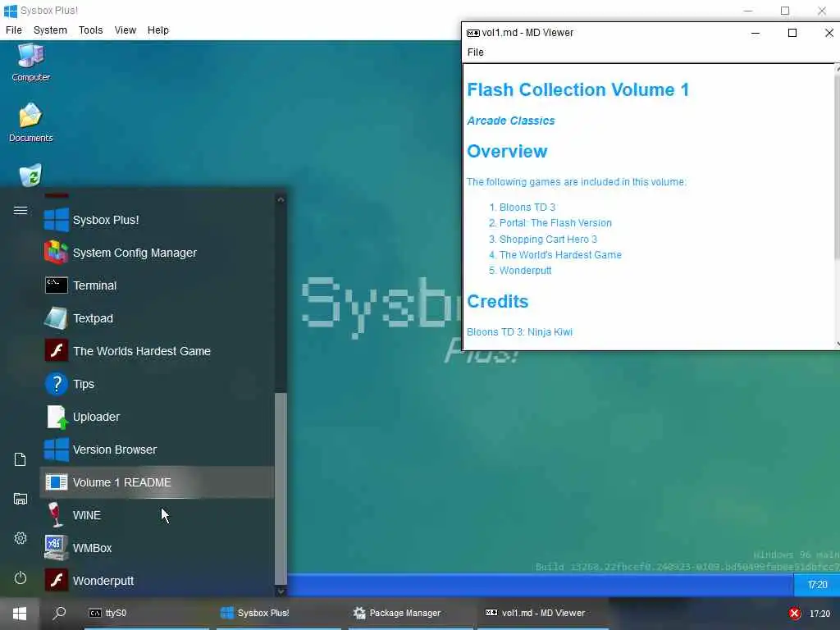Open the Help menu
This screenshot has width=840, height=630.
(x=158, y=30)
